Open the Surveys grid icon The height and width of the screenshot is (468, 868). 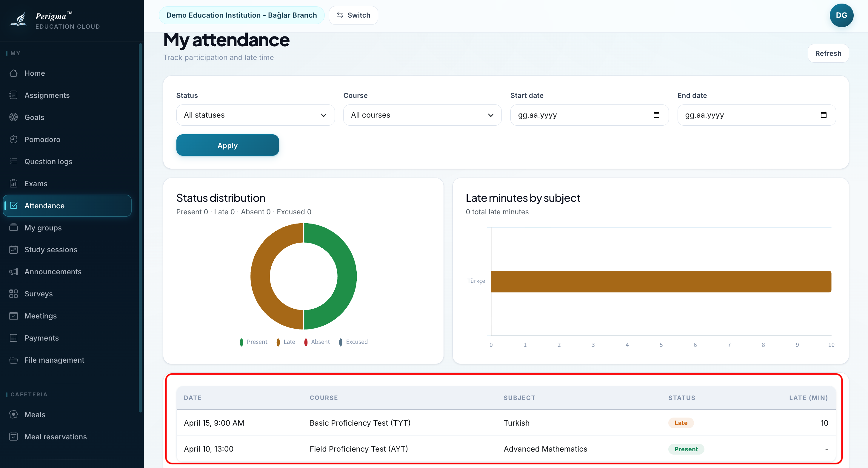[13, 293]
